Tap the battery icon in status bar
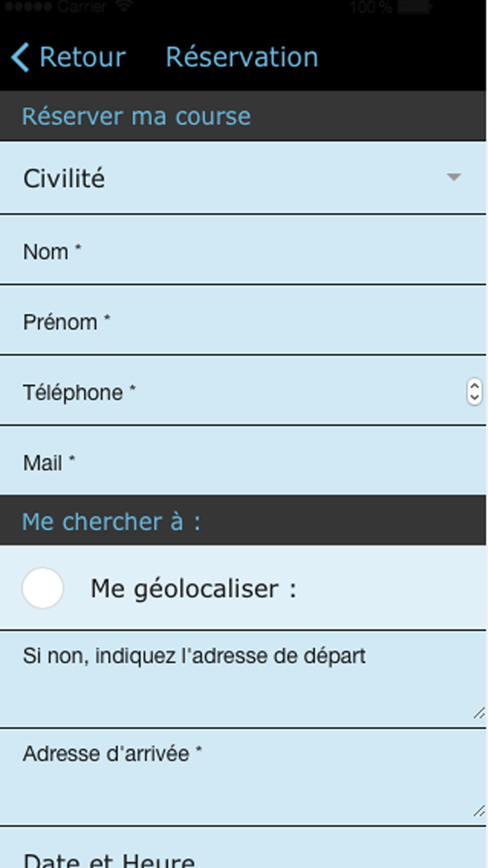Viewport: 488px width, 868px height. [x=415, y=7]
